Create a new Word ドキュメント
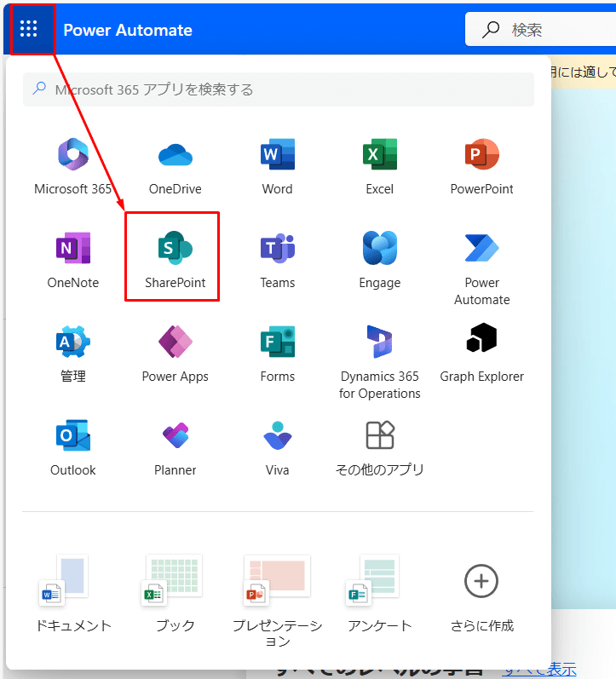Screen dimensions: 616x679 73,594
